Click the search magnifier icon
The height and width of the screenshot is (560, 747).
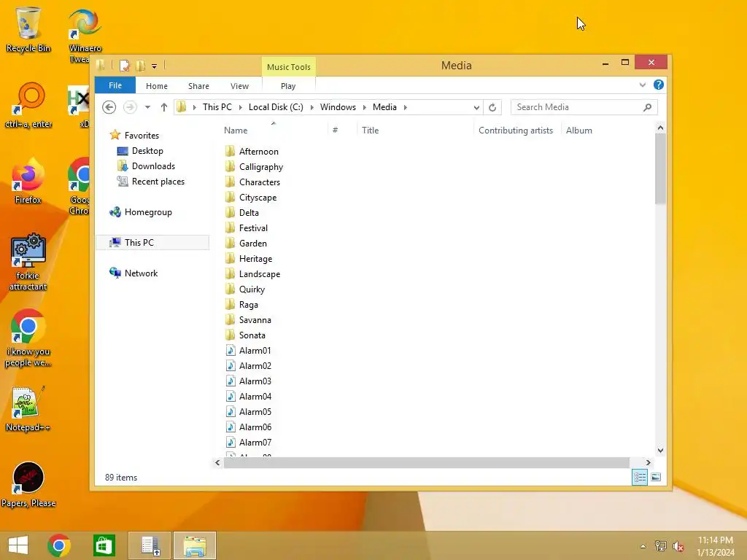coord(647,107)
